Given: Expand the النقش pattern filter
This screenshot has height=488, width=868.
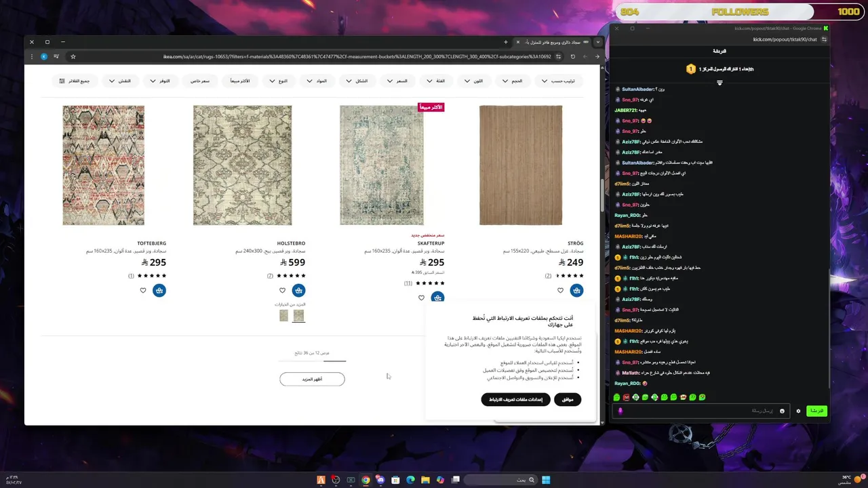Looking at the screenshot, I should [x=121, y=81].
